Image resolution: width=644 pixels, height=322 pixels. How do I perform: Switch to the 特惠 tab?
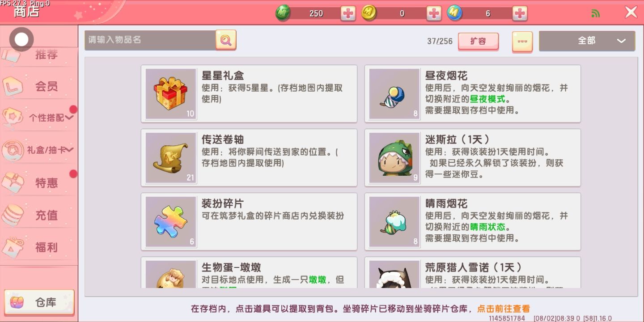[38, 182]
